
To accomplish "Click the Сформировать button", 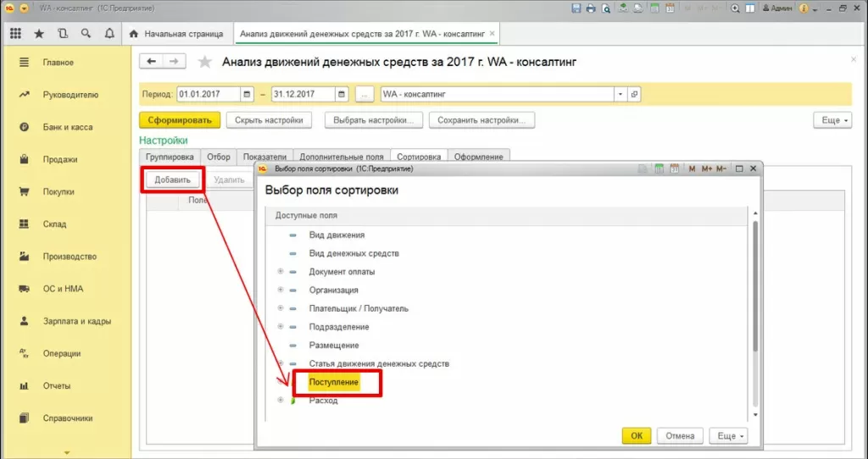I will click(x=180, y=120).
